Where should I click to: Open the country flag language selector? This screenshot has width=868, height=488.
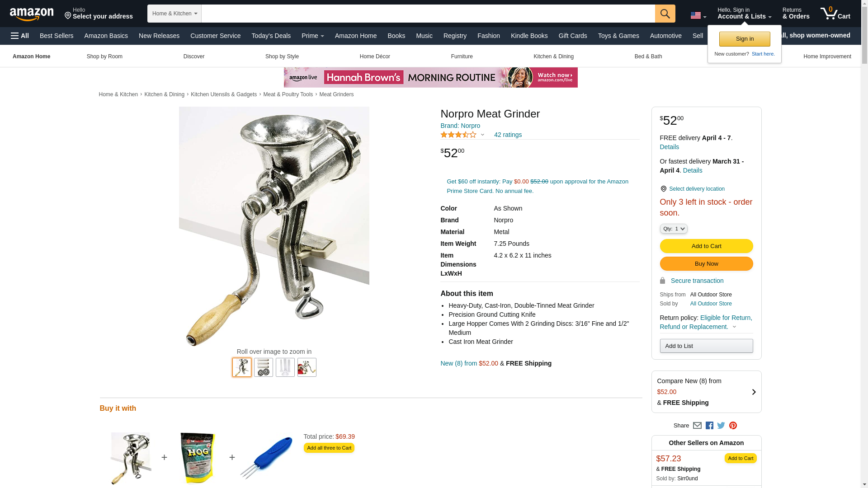[x=698, y=16]
